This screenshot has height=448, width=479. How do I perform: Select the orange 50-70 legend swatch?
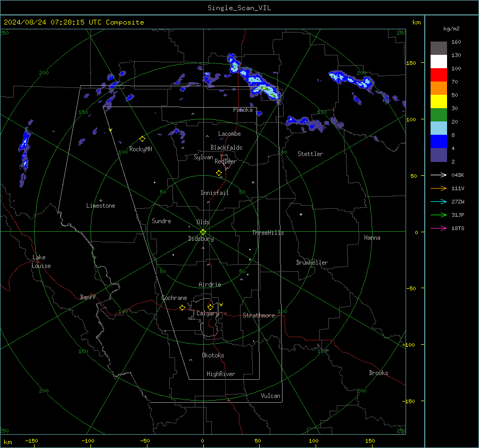(x=439, y=88)
